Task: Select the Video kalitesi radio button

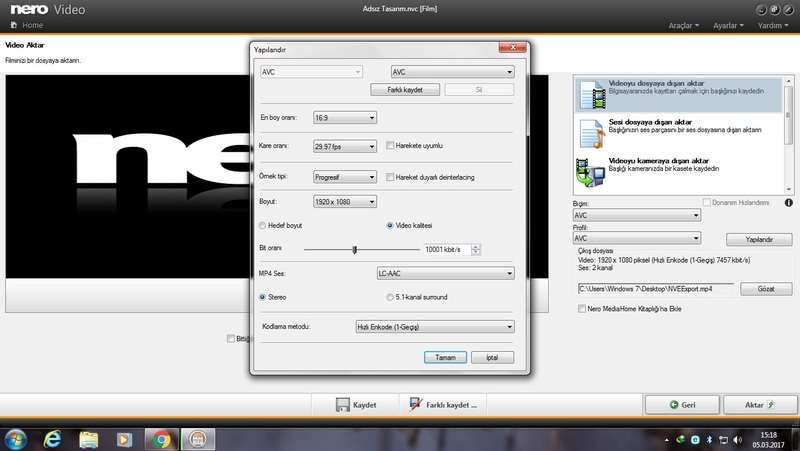Action: coord(390,225)
